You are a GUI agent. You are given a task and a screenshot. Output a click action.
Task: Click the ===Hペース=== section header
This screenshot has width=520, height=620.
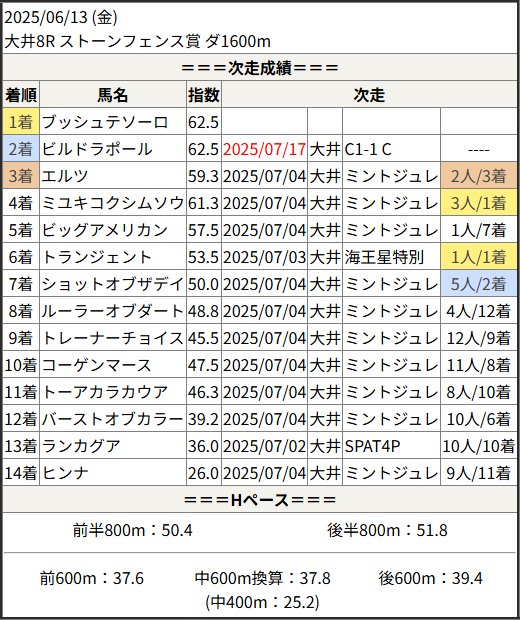point(260,500)
